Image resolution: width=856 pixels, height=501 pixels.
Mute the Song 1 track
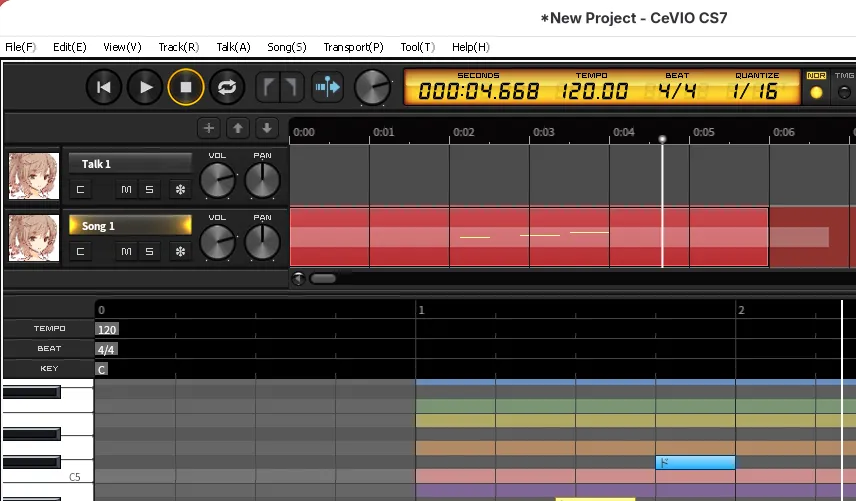point(126,252)
